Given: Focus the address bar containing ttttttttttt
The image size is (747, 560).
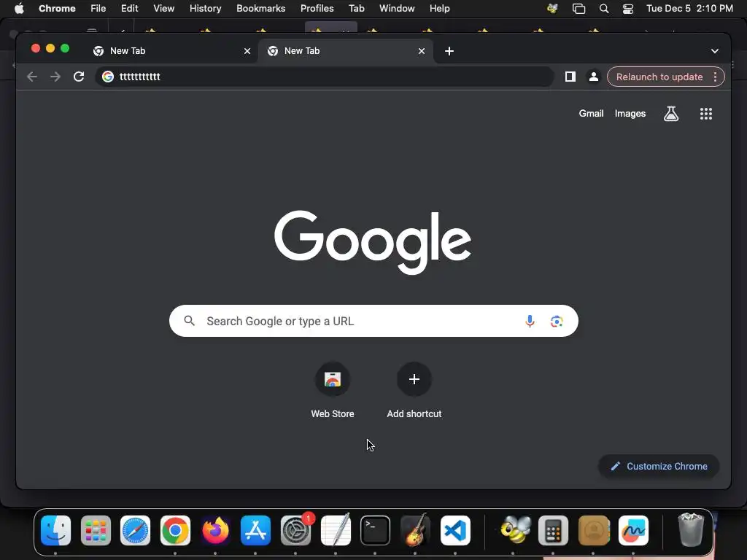Looking at the screenshot, I should pos(324,77).
